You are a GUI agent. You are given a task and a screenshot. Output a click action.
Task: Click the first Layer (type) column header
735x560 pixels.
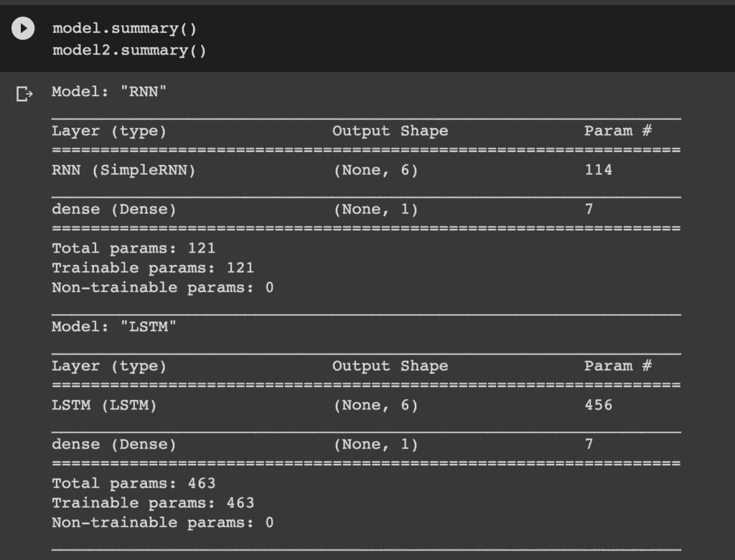point(109,131)
